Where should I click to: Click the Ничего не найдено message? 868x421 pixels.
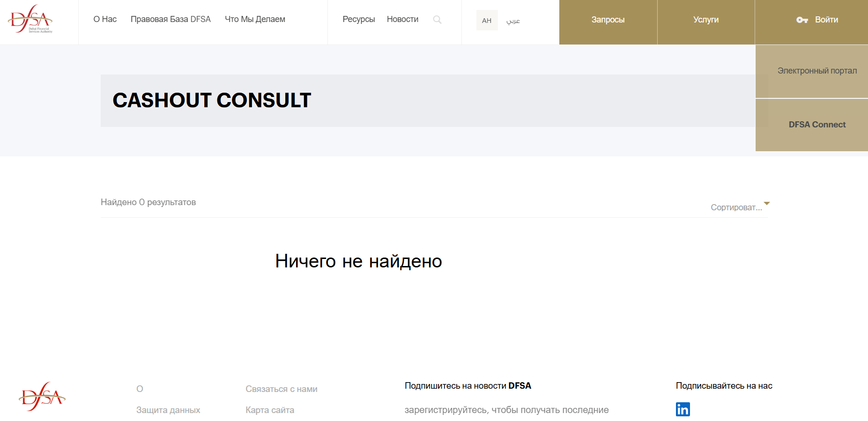tap(358, 261)
